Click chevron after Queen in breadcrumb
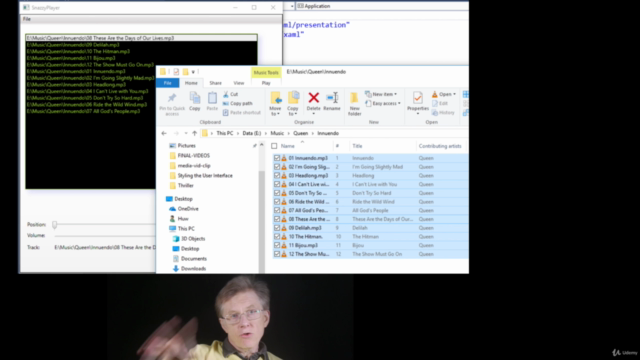 click(313, 133)
